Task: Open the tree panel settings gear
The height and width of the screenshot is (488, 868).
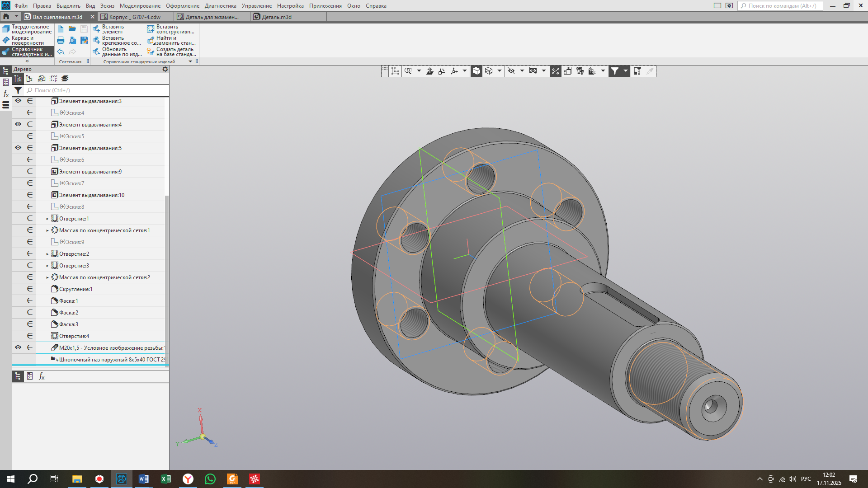Action: (x=165, y=69)
